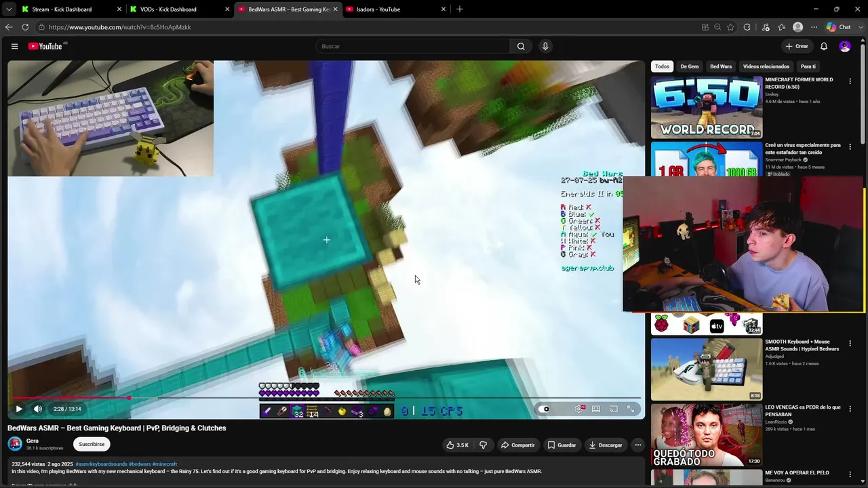Screen dimensions: 868x488
Task: Click the browser address bar URL
Action: (120, 27)
